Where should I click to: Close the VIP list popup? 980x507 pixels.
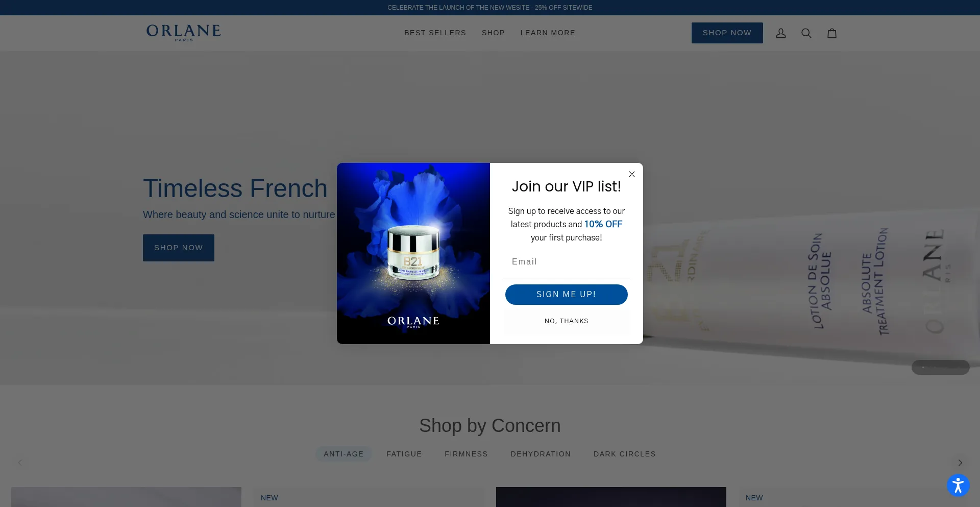632,174
